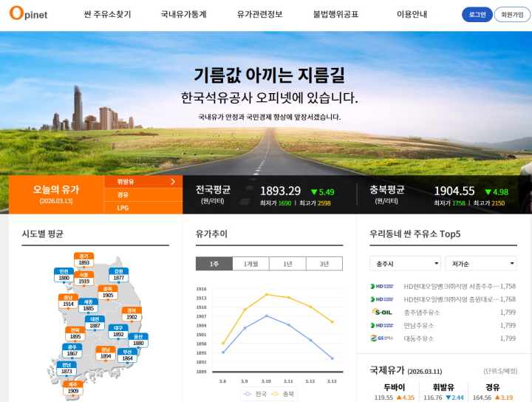The image size is (532, 402).
Task: Click the 우리동네 싼 주유소 Top5 heading
Action: (415, 234)
